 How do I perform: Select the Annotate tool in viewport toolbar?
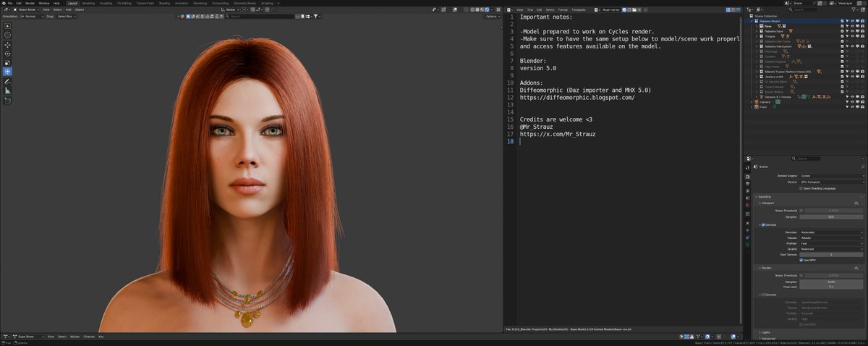pos(7,82)
